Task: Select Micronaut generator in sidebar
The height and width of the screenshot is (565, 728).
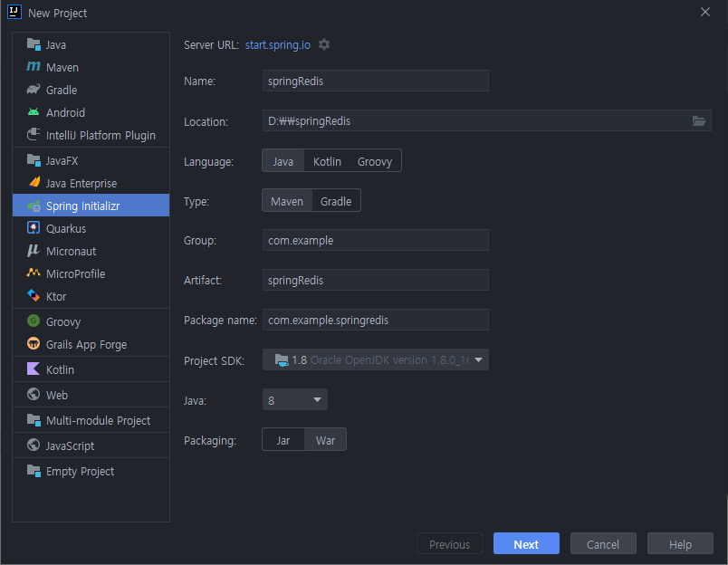Action: click(x=91, y=251)
